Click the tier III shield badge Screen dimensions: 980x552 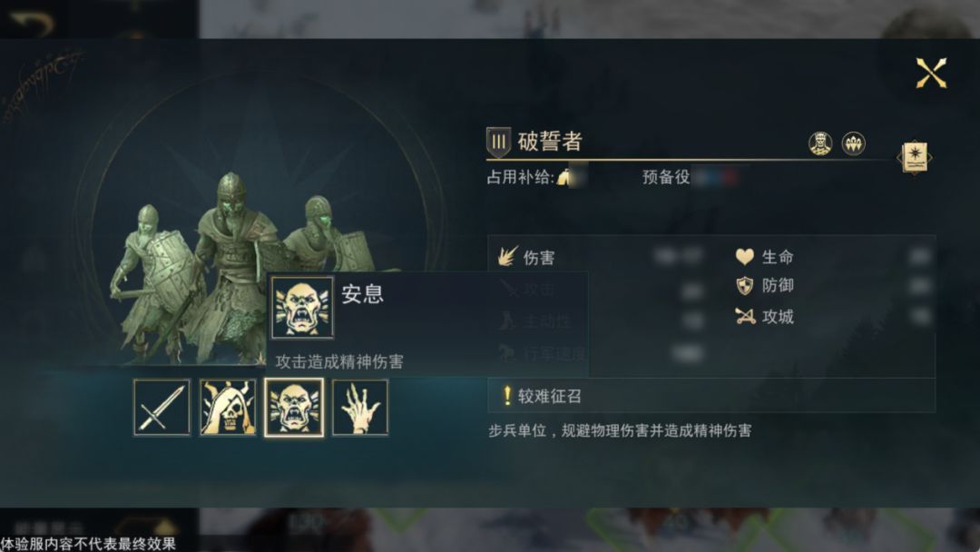pos(498,142)
